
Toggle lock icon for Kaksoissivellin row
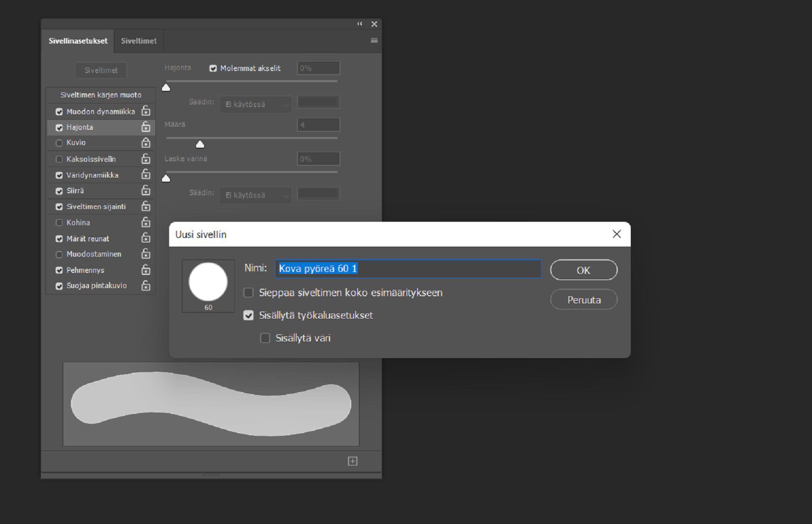click(146, 158)
